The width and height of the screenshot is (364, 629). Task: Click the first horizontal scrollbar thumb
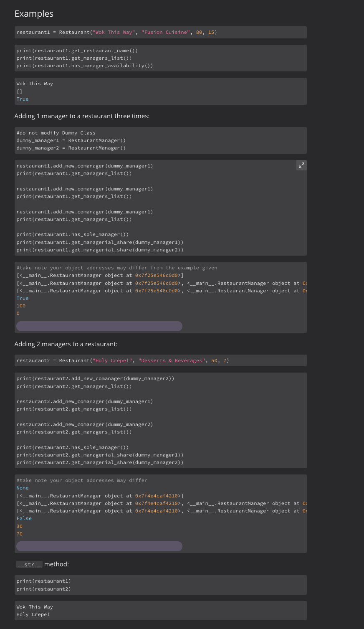(x=99, y=326)
